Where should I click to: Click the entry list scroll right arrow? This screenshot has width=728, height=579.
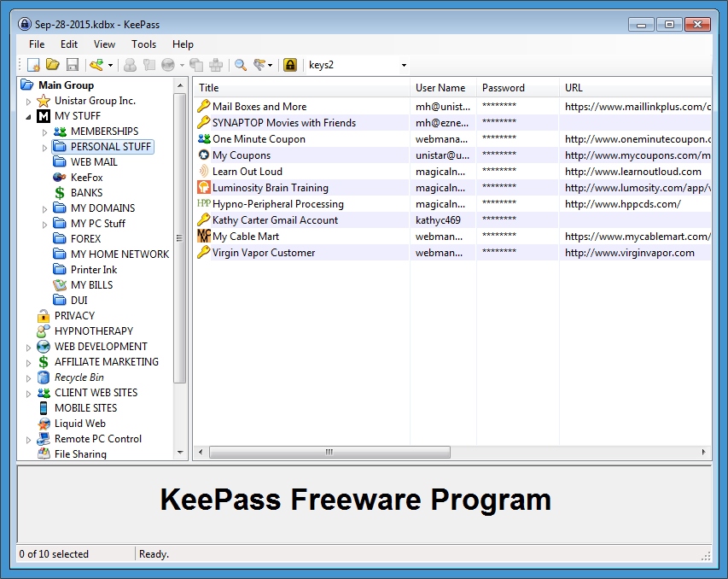(x=703, y=452)
